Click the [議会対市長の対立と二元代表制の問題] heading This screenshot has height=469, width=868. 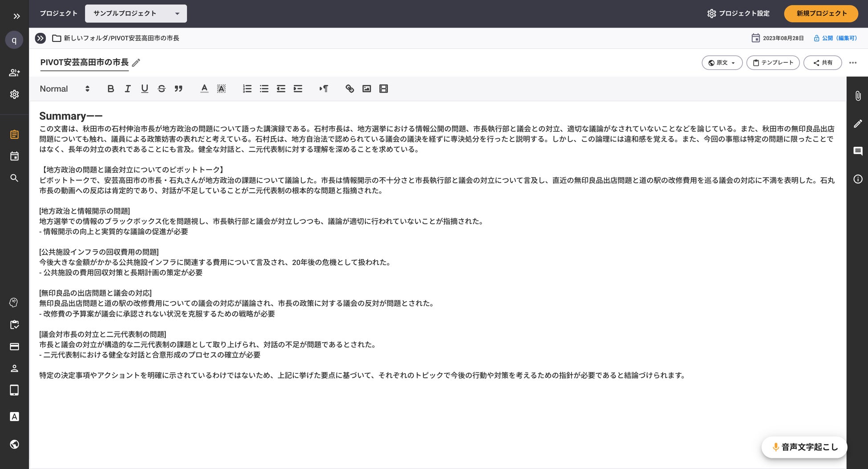tap(102, 334)
